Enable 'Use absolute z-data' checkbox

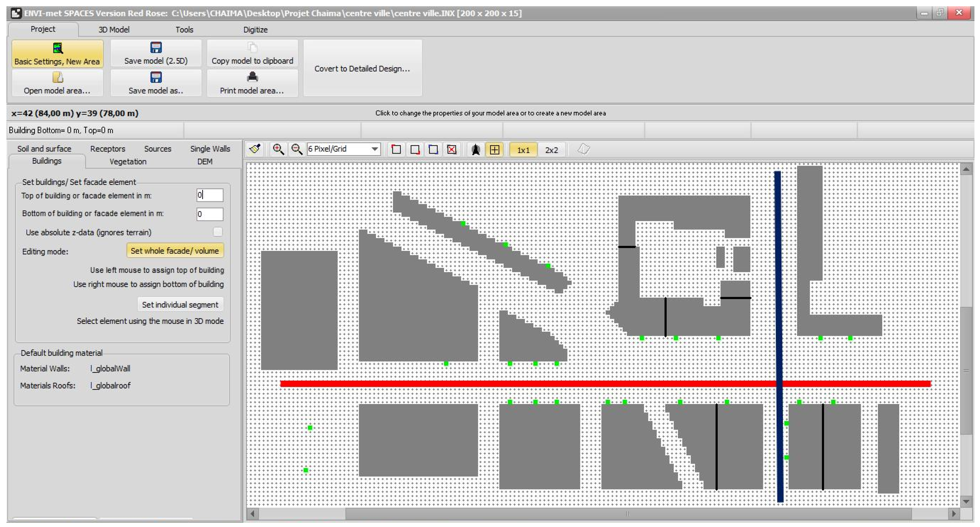(x=217, y=232)
